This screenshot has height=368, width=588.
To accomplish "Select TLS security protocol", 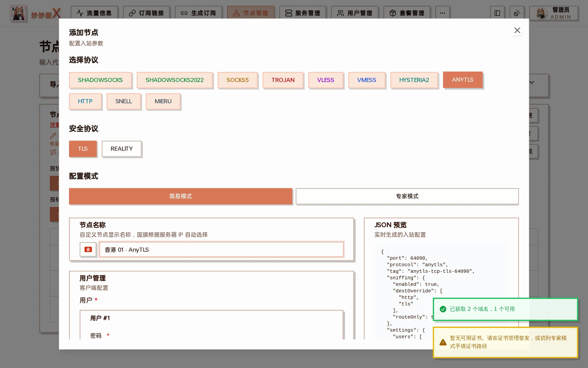I will pyautogui.click(x=83, y=149).
